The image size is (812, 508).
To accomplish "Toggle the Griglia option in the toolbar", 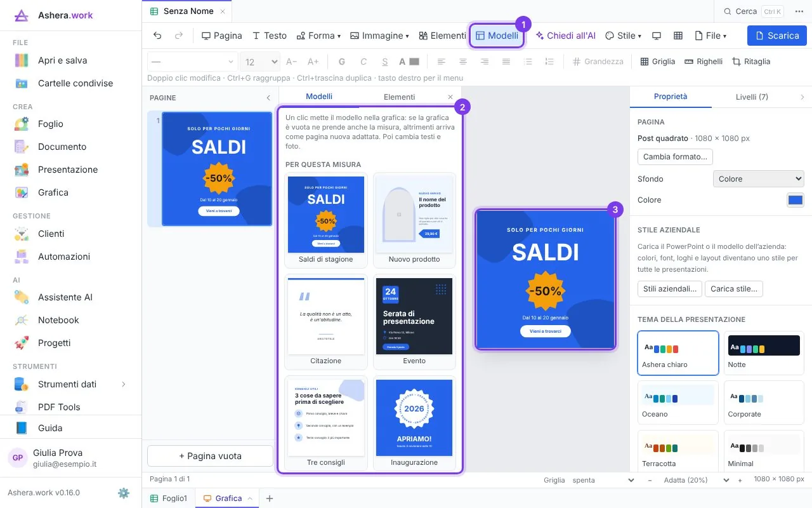I will click(x=657, y=62).
